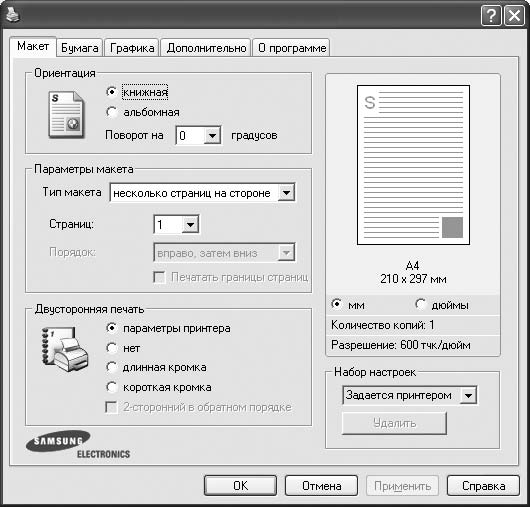The height and width of the screenshot is (507, 530).
Task: Open the Страниц count dropdown
Action: click(176, 224)
